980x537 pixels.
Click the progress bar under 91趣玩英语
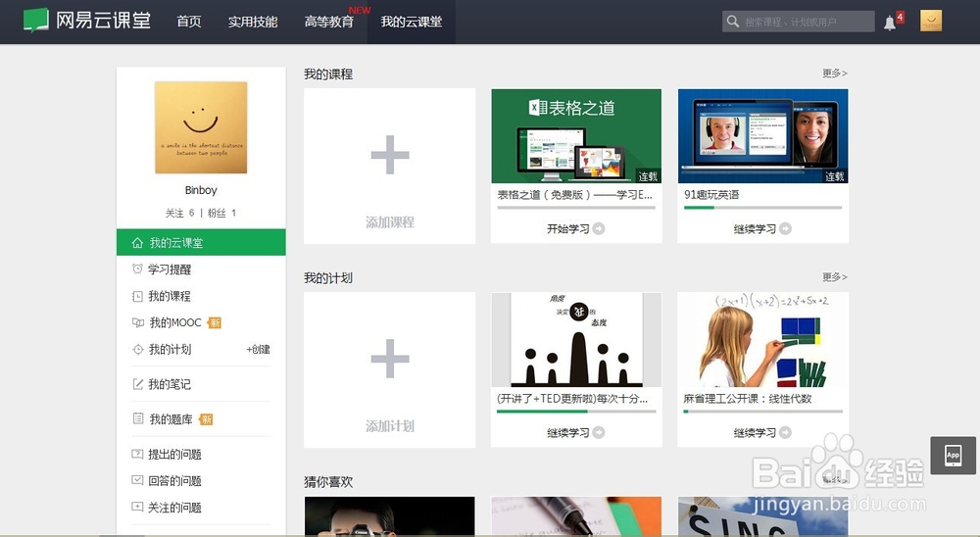762,208
